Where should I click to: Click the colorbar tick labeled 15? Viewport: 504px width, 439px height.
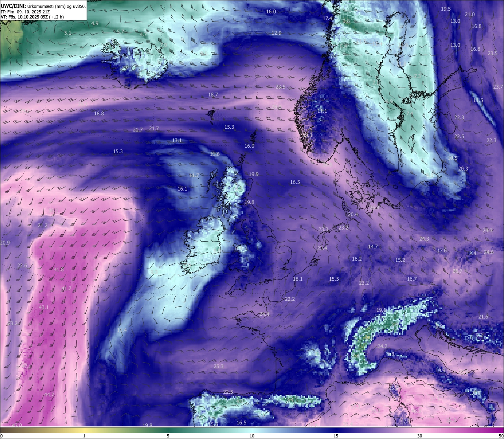[336, 436]
